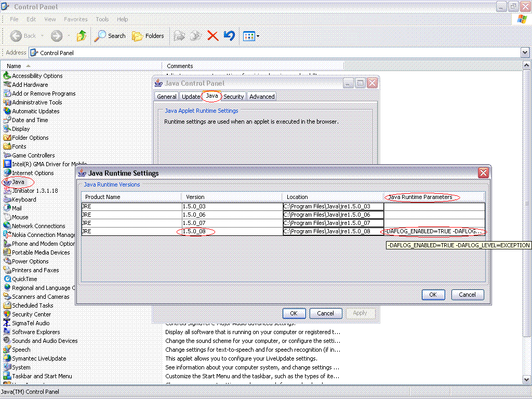
Task: Select the Java tab in Java Control Panel
Action: pyautogui.click(x=212, y=96)
